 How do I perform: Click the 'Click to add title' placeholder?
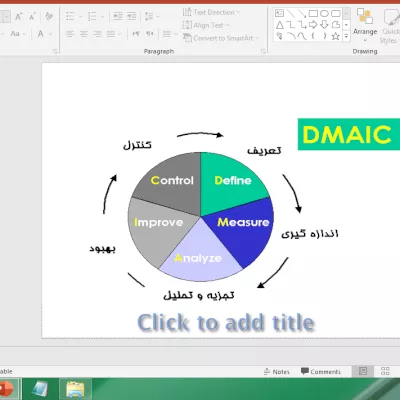click(x=226, y=323)
